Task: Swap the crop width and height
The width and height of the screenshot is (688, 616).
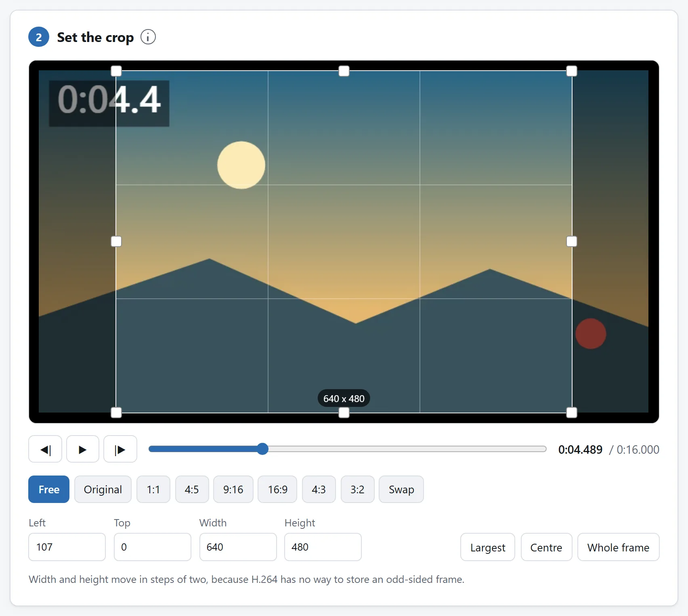Action: [x=401, y=489]
